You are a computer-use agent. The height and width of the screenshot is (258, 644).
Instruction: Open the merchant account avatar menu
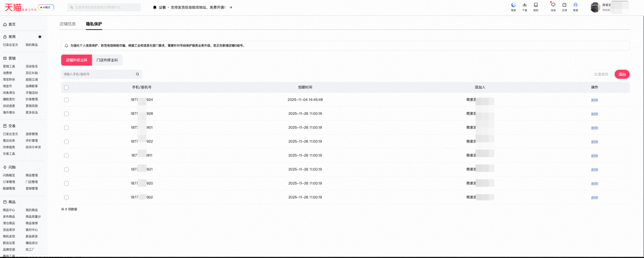[x=595, y=7]
